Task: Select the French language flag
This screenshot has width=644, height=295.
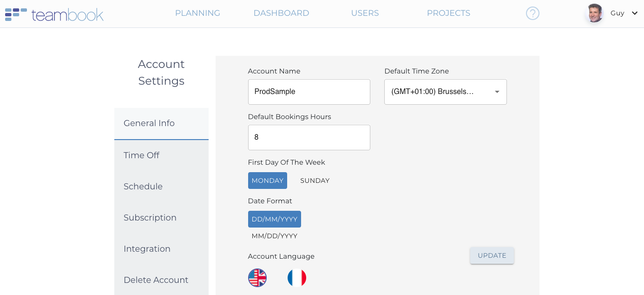Action: 297,278
